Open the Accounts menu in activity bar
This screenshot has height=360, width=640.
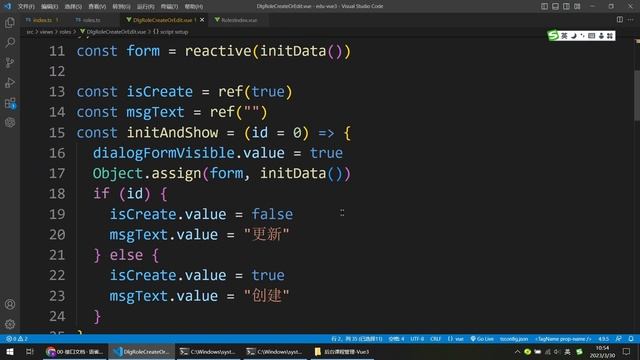pyautogui.click(x=10, y=304)
